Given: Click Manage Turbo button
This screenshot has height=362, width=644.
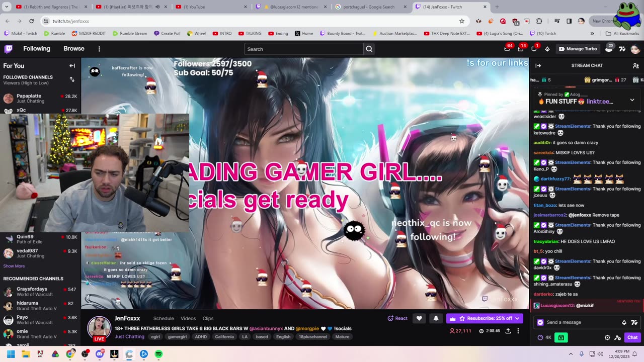Looking at the screenshot, I should click(x=578, y=49).
